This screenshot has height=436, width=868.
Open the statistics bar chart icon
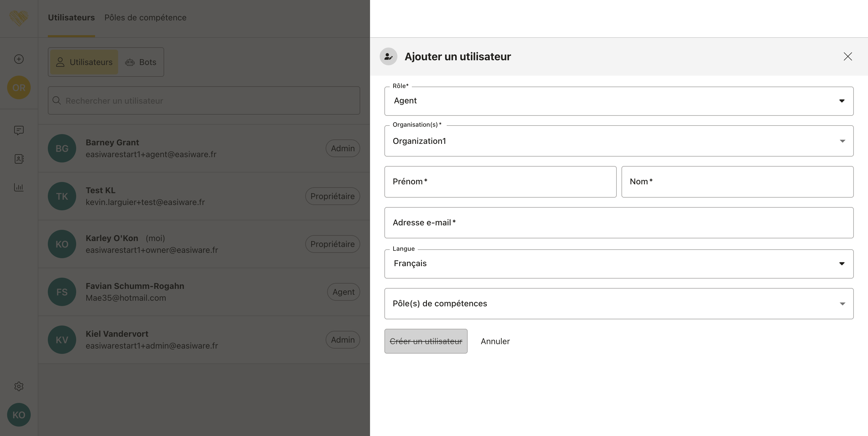pos(19,187)
